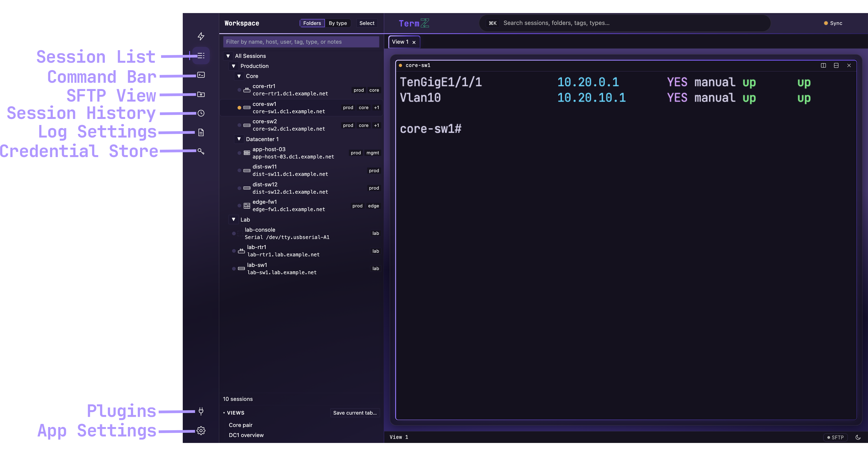The image size is (868, 456).
Task: Click the 10 sessions count label
Action: pos(237,399)
